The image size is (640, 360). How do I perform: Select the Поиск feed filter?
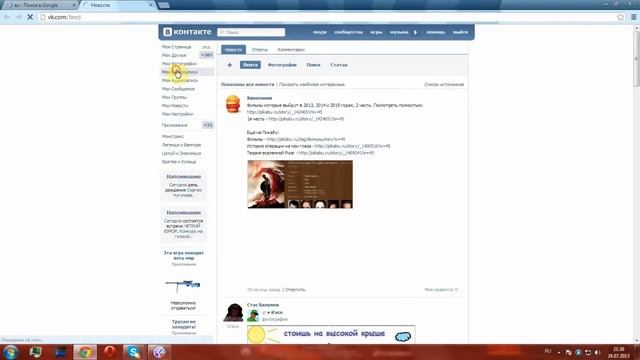pyautogui.click(x=313, y=65)
